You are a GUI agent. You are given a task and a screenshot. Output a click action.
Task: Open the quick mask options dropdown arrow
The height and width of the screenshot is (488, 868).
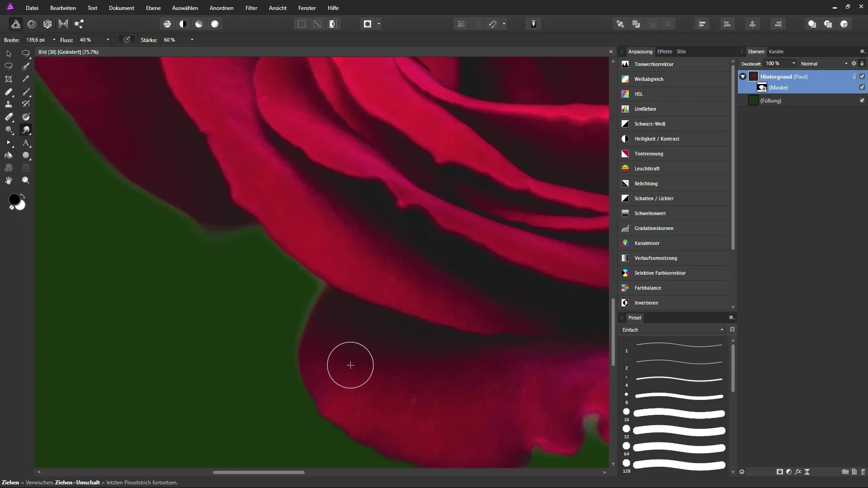click(379, 24)
